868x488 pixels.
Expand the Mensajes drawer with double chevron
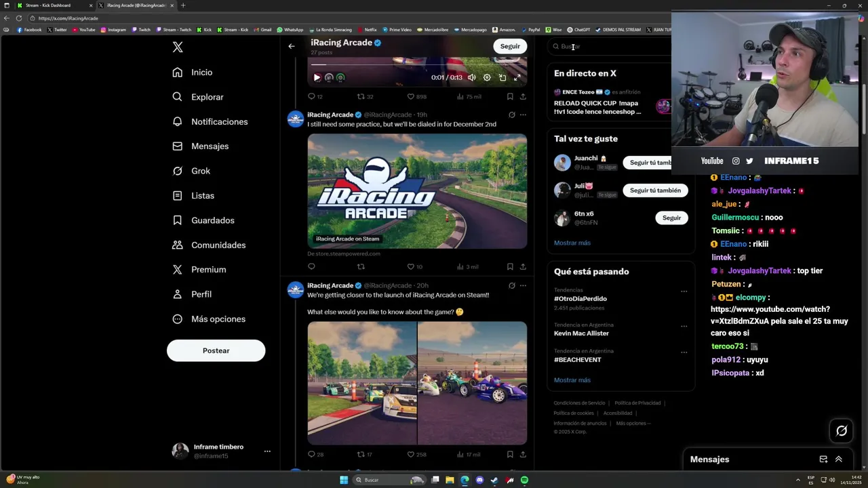point(838,459)
